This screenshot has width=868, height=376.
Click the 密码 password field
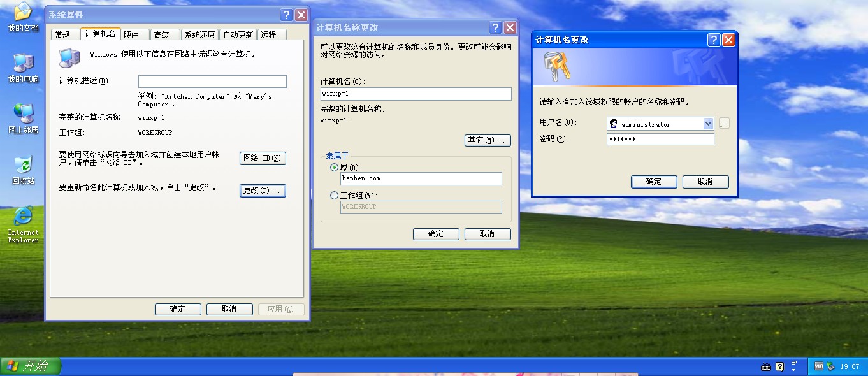coord(660,140)
